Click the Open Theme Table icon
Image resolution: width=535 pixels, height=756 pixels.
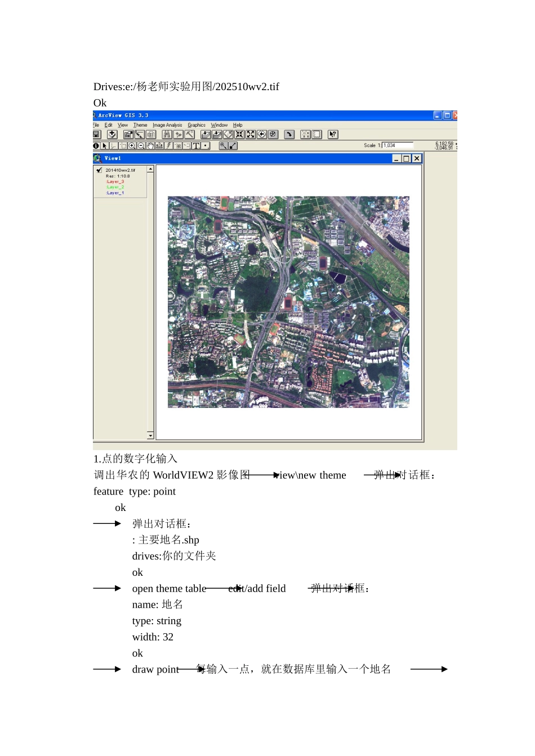pyautogui.click(x=150, y=135)
